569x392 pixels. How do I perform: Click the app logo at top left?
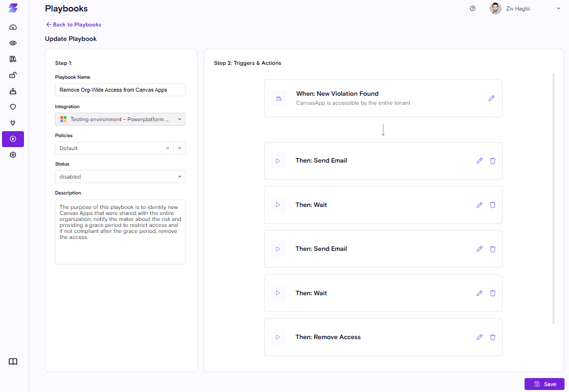[x=13, y=8]
